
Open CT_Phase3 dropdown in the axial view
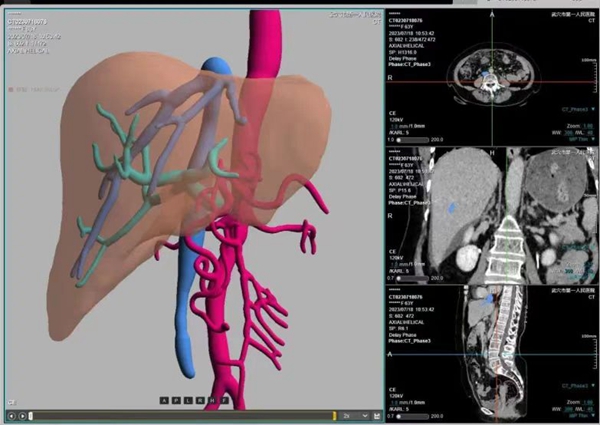pos(576,107)
